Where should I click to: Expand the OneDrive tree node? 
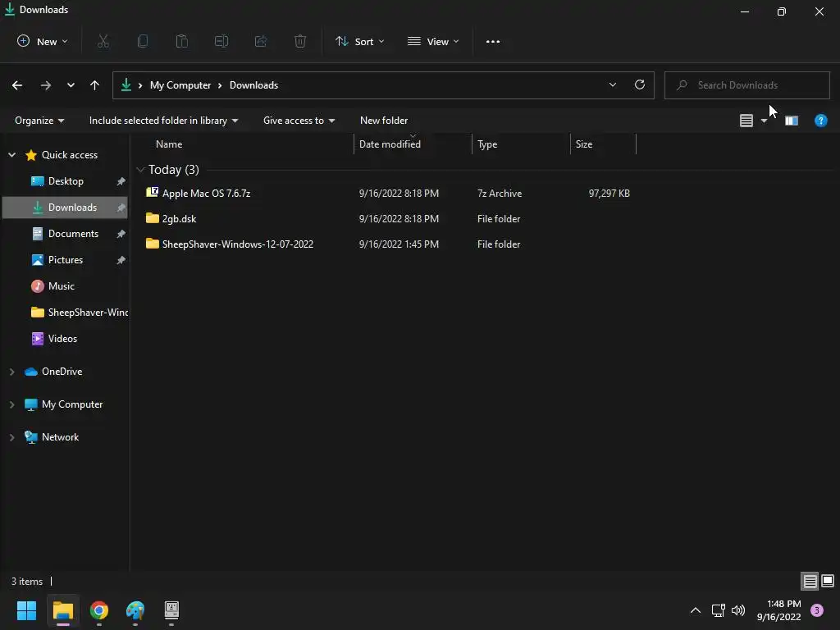(11, 372)
